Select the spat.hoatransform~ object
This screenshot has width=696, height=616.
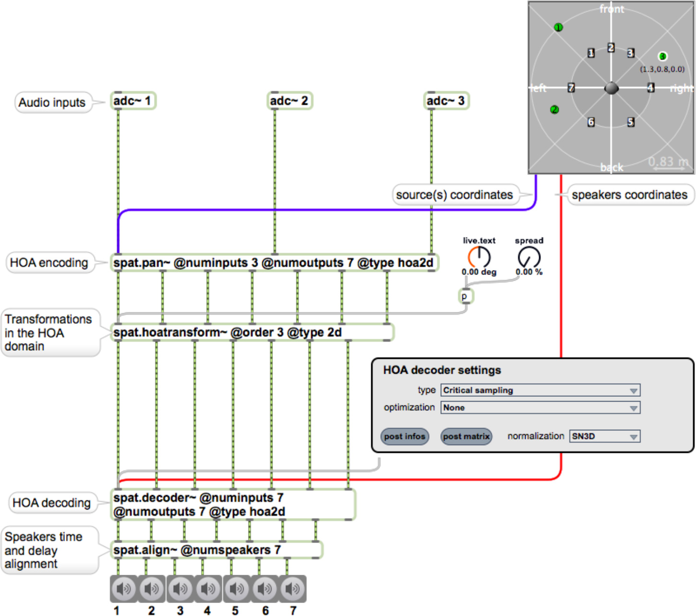point(252,332)
